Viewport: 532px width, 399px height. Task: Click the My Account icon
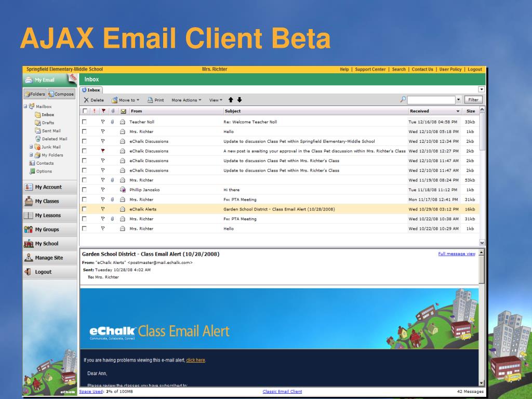tap(29, 187)
